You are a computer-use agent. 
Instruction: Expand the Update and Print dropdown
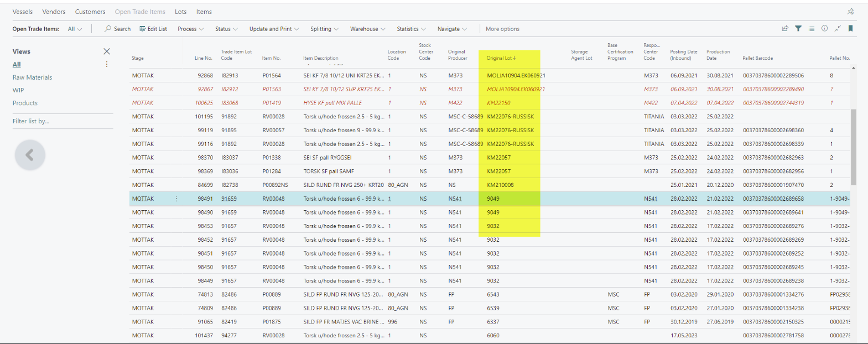coord(274,29)
